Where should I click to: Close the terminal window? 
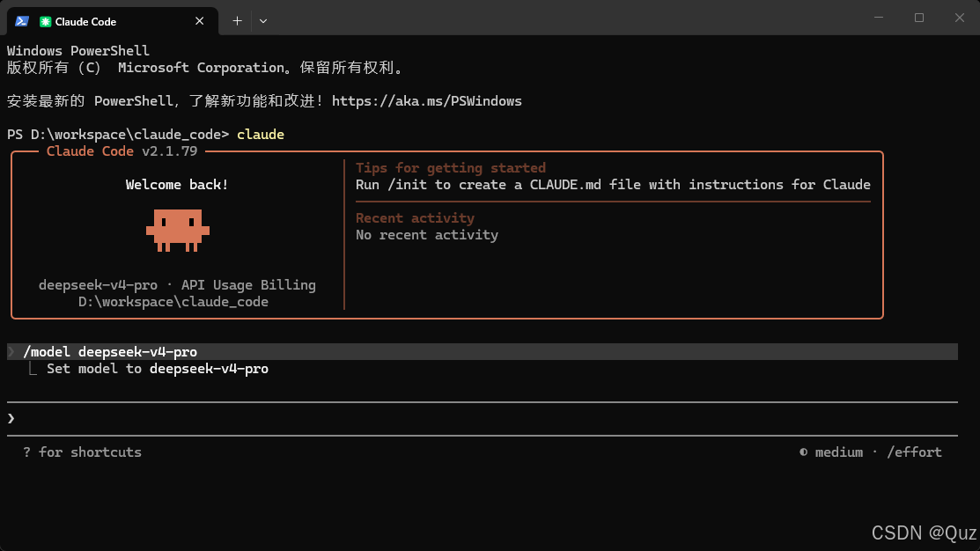point(960,18)
